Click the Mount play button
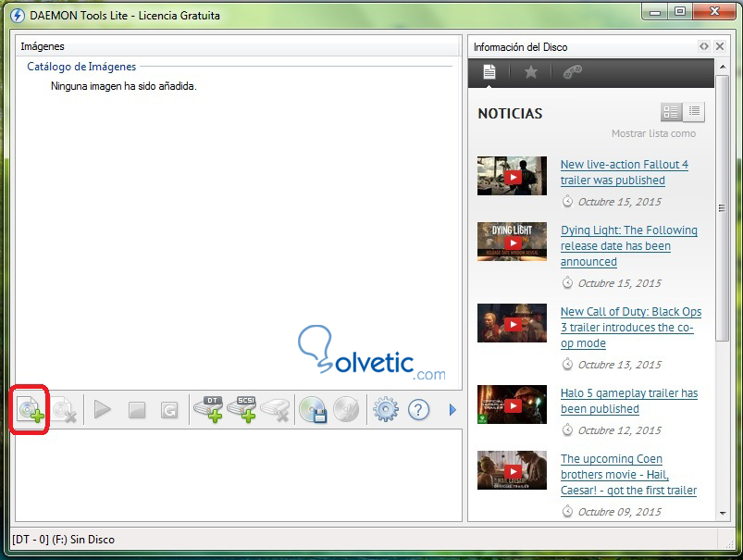 [102, 410]
